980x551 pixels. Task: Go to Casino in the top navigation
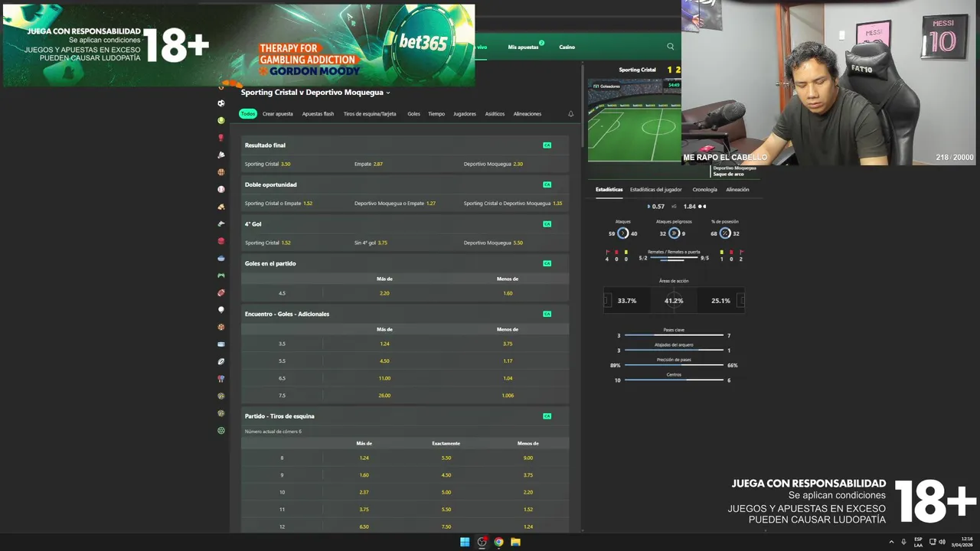tap(567, 47)
